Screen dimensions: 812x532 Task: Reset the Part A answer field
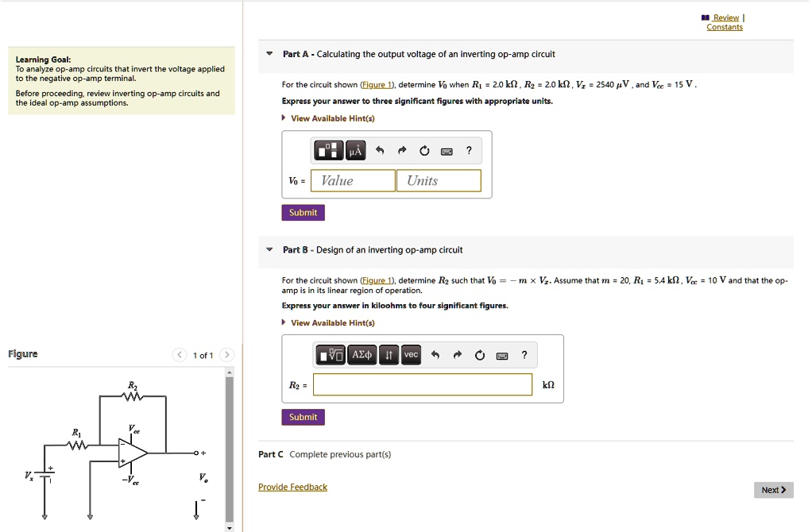tap(423, 150)
